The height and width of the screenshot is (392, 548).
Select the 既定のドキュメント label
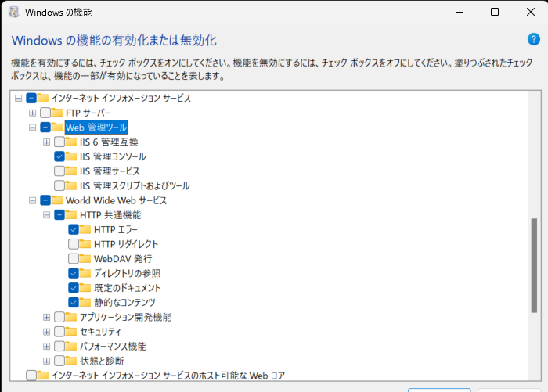click(x=127, y=288)
